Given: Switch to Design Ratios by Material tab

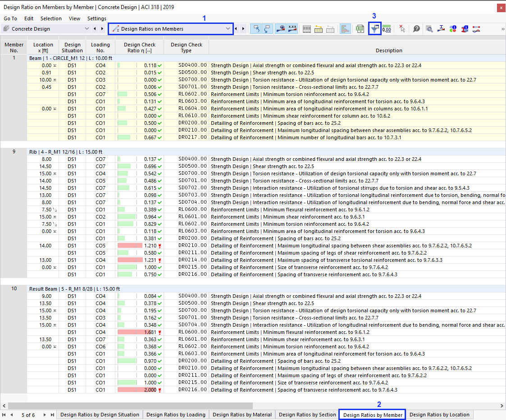Looking at the screenshot, I should (x=242, y=415).
